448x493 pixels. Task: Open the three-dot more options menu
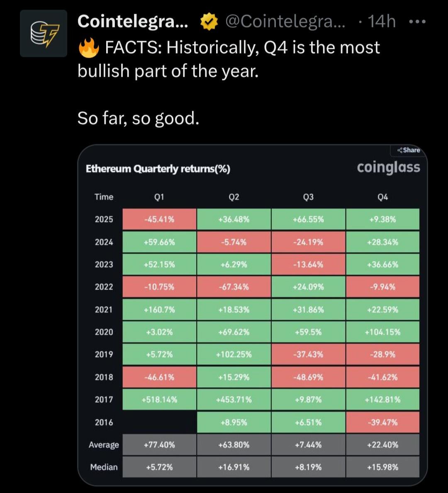coord(417,22)
